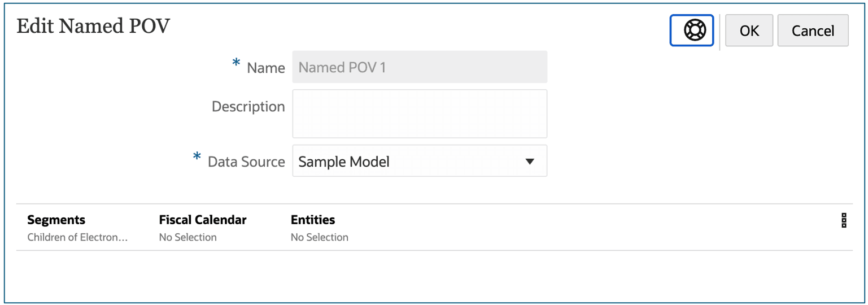Open the POV bar actions menu icon

pos(844,220)
